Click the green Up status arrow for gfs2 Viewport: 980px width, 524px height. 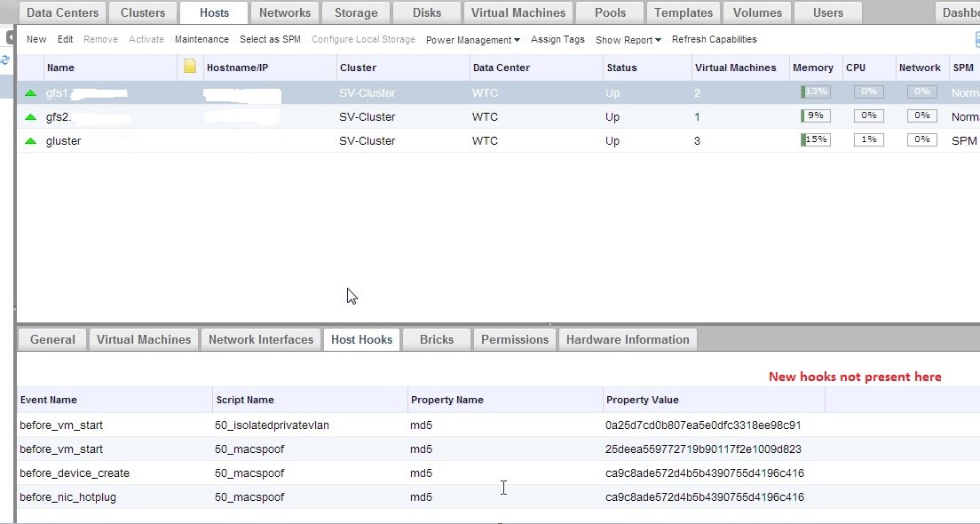(x=31, y=116)
